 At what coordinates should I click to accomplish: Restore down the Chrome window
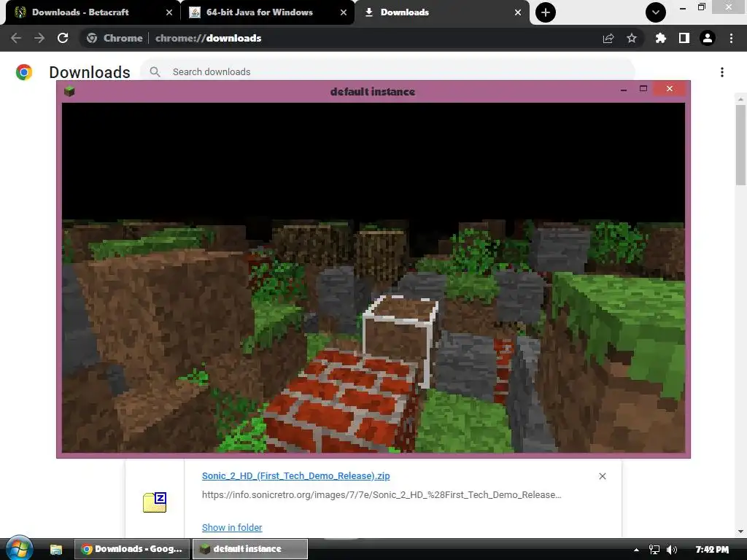pos(701,7)
